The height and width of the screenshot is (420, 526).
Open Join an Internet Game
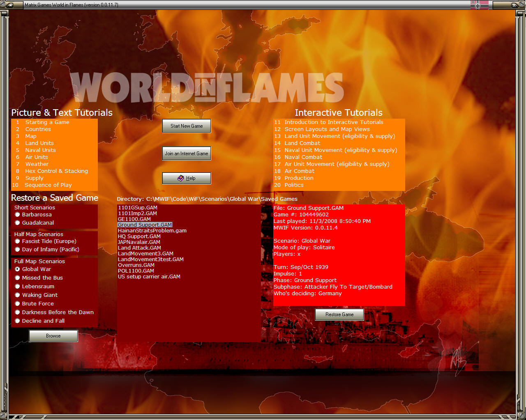[187, 154]
